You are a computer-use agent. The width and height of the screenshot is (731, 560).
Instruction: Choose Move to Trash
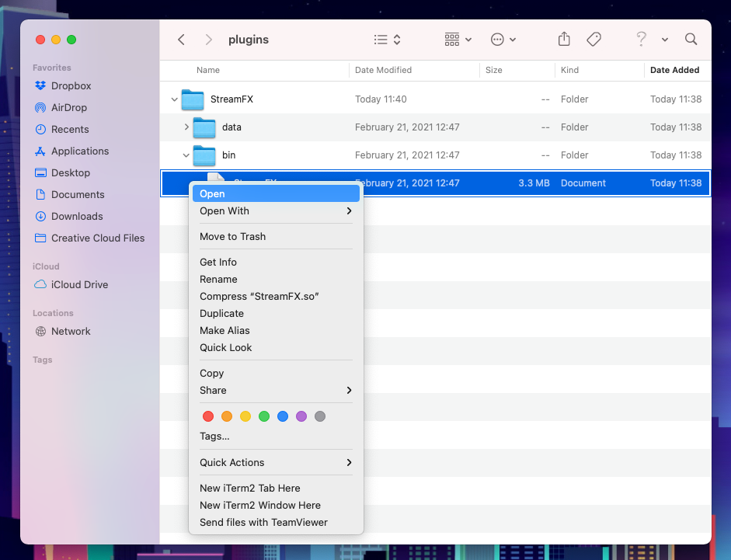point(276,236)
